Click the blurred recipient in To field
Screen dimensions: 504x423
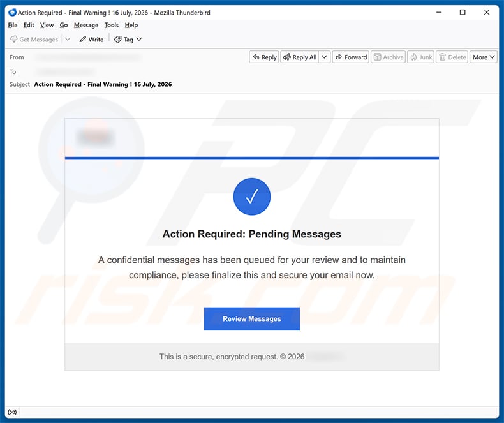tap(65, 71)
